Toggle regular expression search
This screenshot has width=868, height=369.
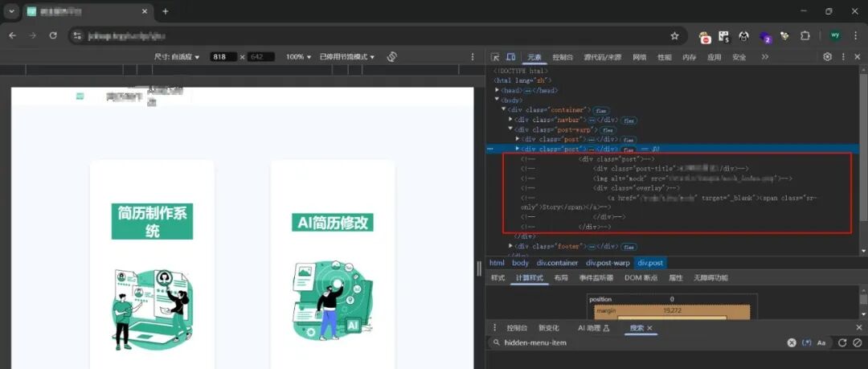(x=807, y=343)
